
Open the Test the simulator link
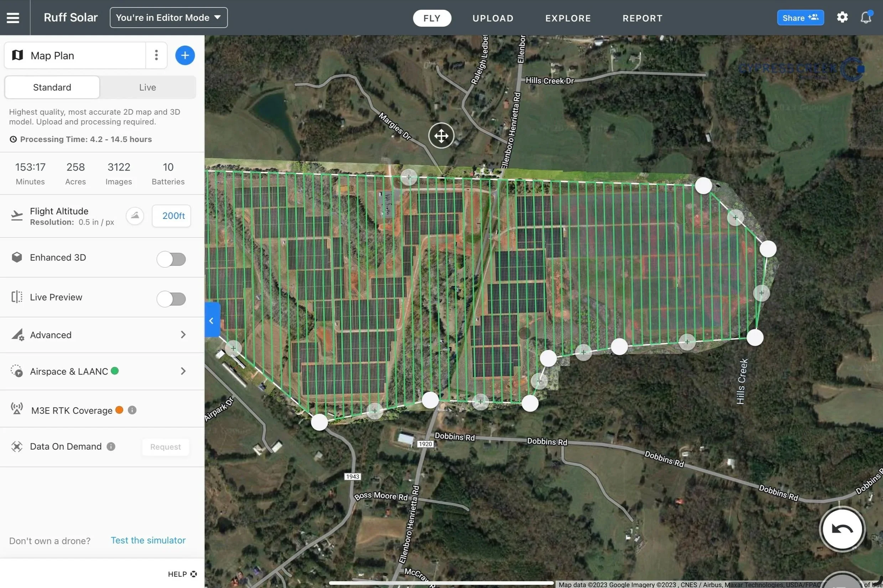(148, 540)
